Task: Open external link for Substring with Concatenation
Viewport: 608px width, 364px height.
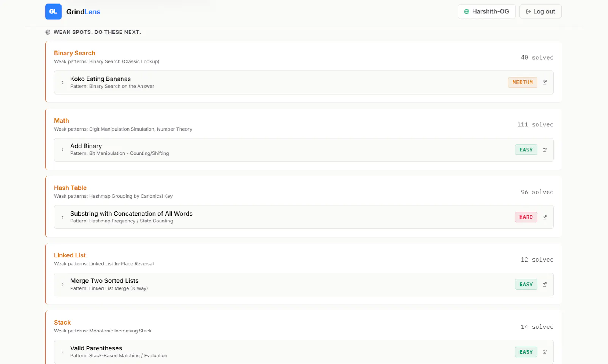Action: click(545, 217)
